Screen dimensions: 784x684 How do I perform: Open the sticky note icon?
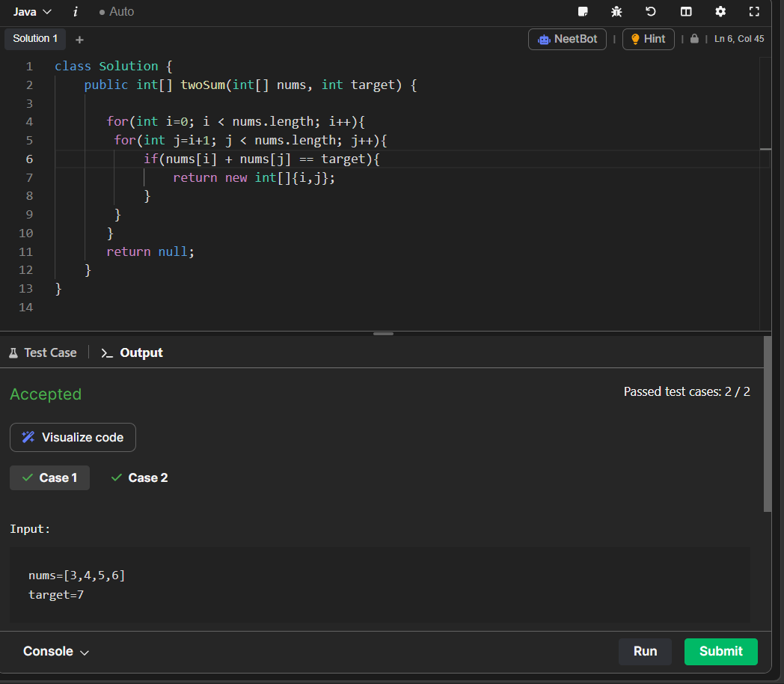click(584, 11)
